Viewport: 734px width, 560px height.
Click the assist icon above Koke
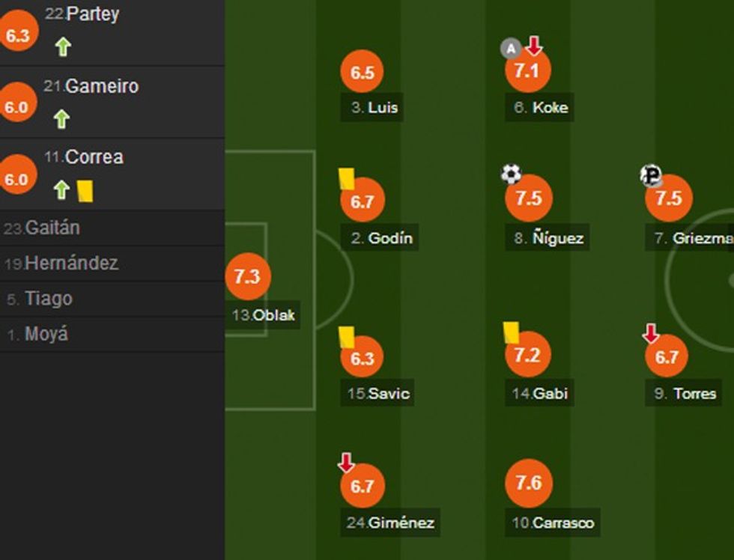511,49
